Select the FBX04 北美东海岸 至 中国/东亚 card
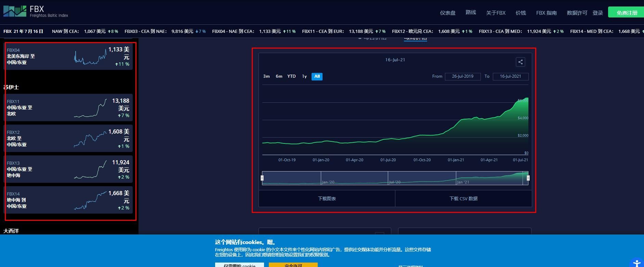 point(68,56)
